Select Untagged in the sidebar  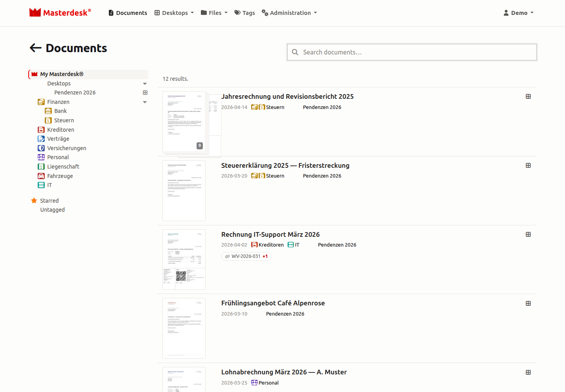53,210
